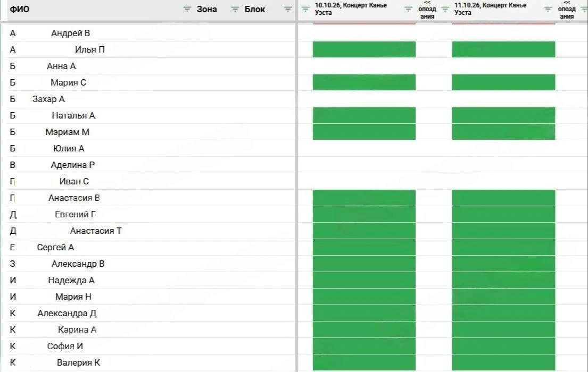This screenshot has height=372, width=588.
Task: Click the name cell Андрей В
Action: [x=70, y=33]
